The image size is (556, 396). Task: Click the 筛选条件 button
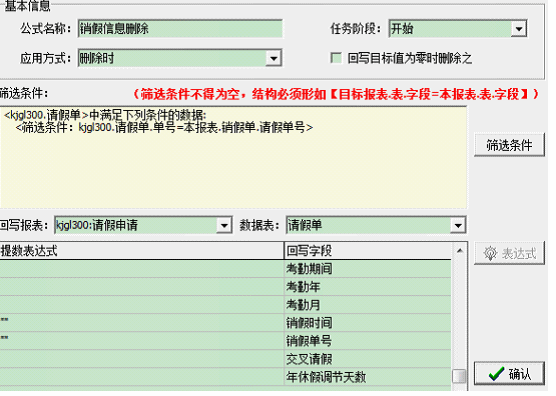click(509, 145)
